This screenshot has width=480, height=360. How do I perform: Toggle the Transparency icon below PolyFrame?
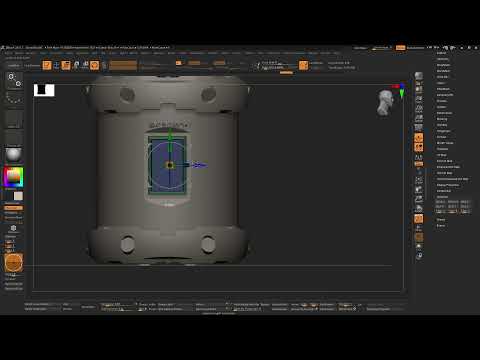point(419,228)
